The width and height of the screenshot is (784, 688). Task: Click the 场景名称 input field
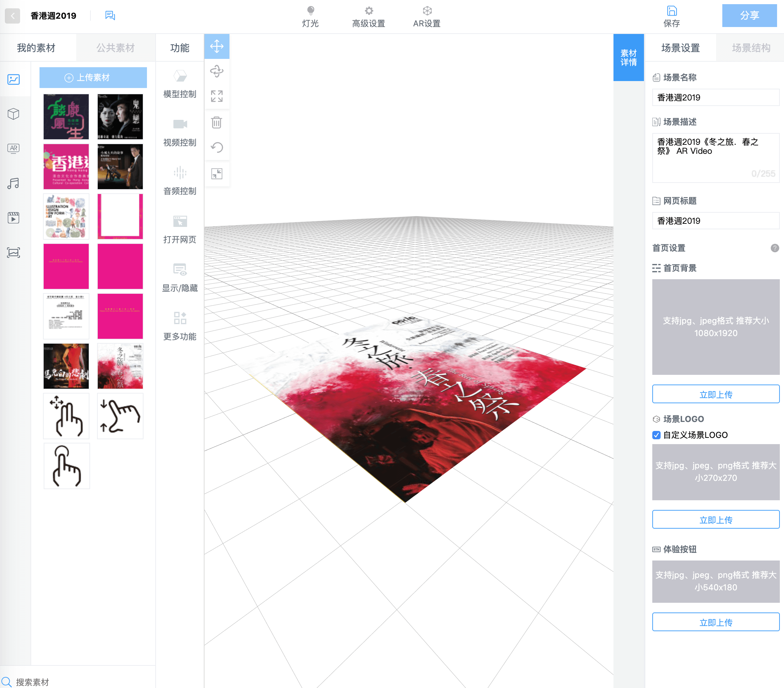[716, 97]
